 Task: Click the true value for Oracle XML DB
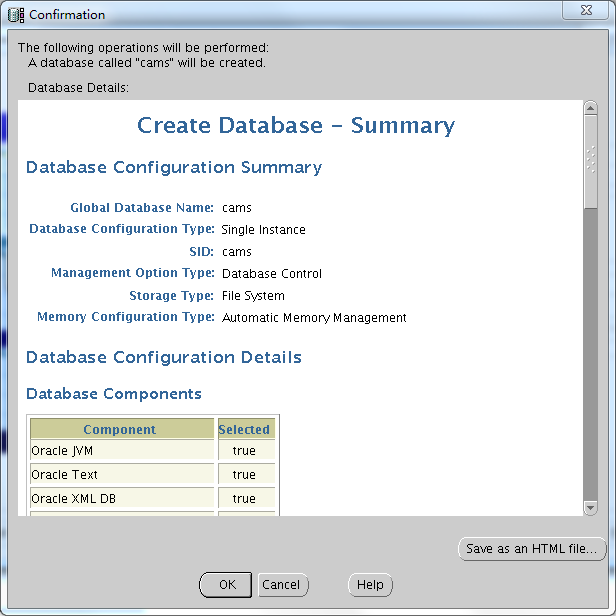(x=246, y=498)
